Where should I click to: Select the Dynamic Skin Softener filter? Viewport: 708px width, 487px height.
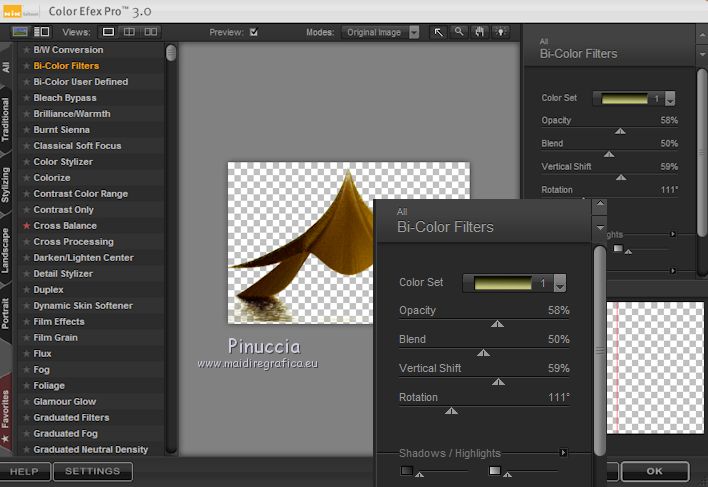point(83,306)
